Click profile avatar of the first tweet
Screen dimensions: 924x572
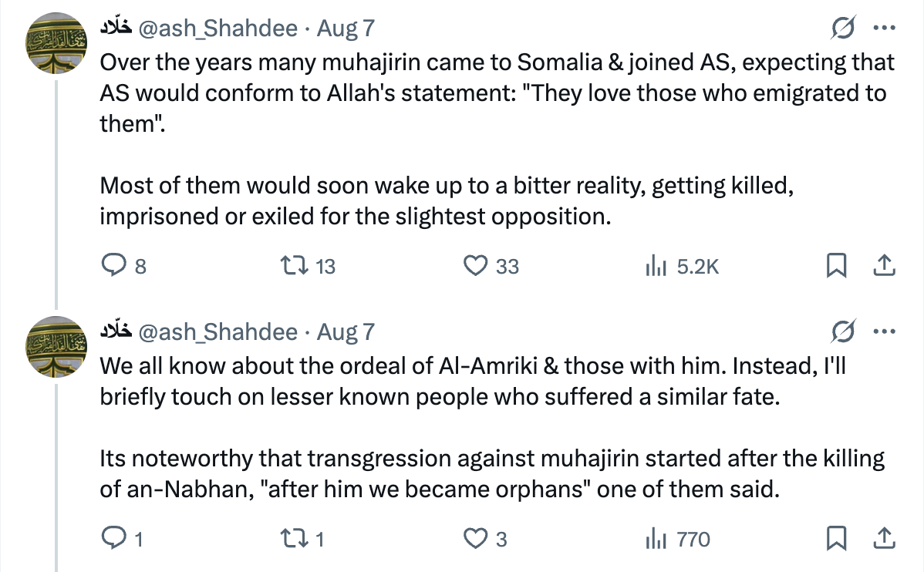coord(56,43)
